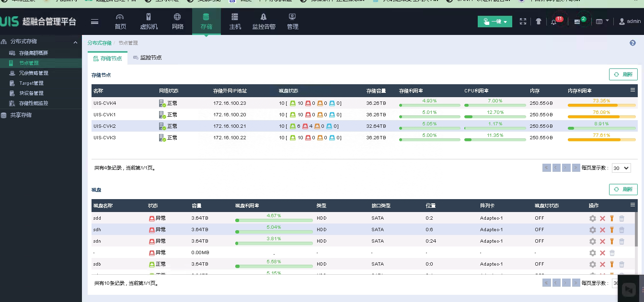The image size is (644, 302).
Task: Click gear settings icon for disk sdd
Action: coord(593,218)
